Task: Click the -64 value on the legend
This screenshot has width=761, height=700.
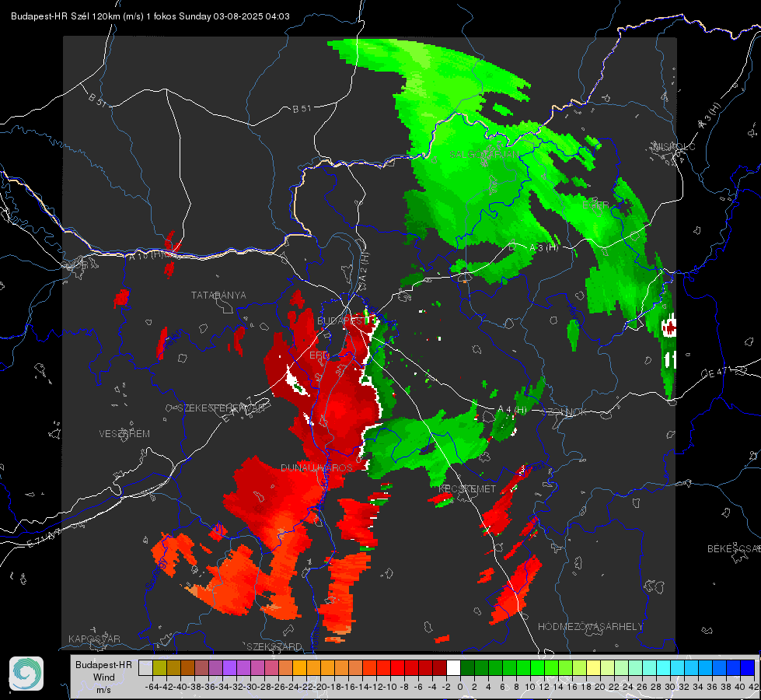Action: [x=152, y=687]
